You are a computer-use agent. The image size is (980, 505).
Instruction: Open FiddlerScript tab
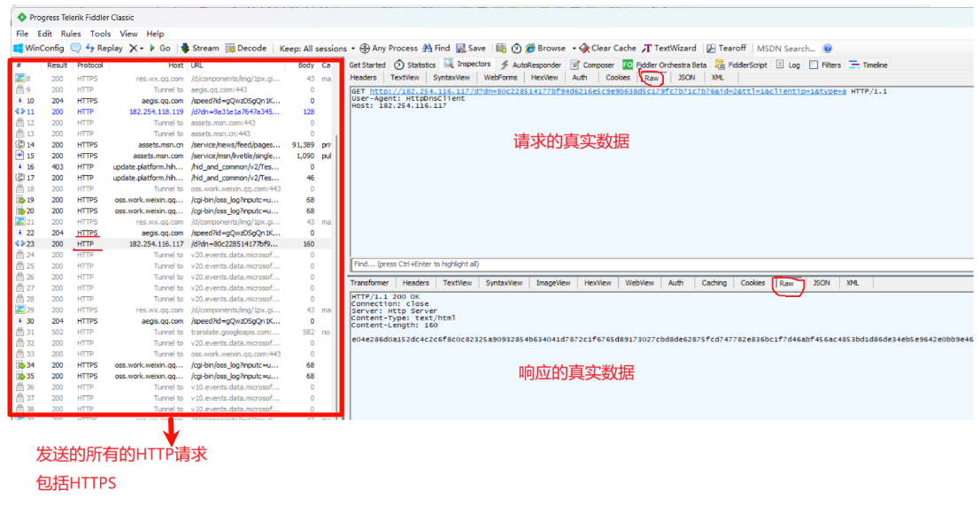click(x=741, y=65)
